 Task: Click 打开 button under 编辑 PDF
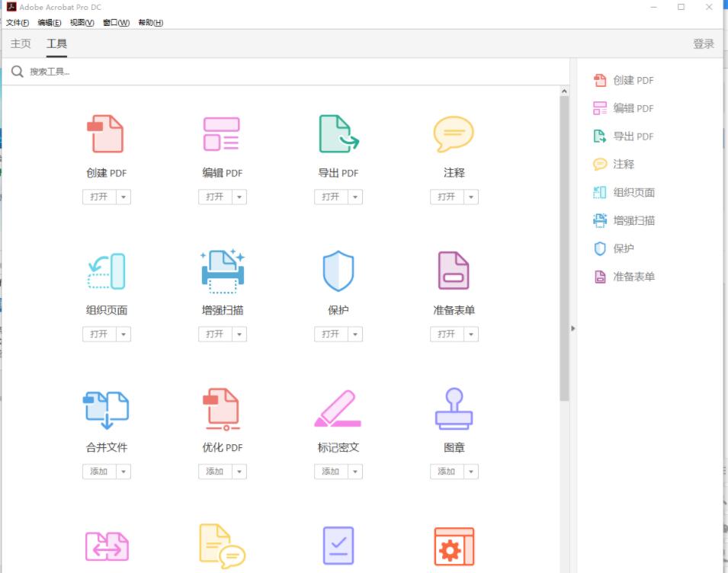[215, 197]
